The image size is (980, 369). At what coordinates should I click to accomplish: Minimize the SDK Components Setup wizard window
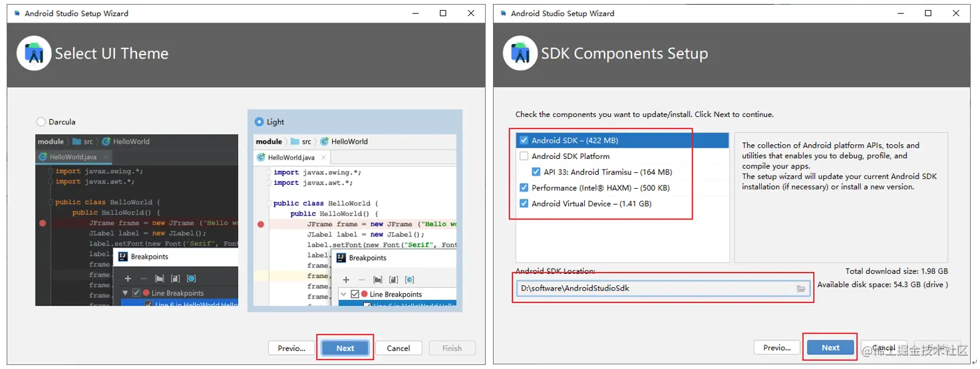click(x=901, y=13)
